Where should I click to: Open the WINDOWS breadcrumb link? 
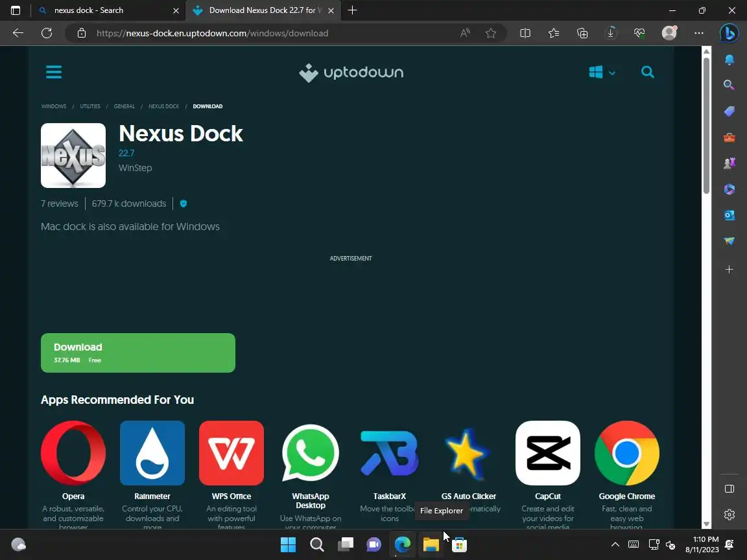54,106
